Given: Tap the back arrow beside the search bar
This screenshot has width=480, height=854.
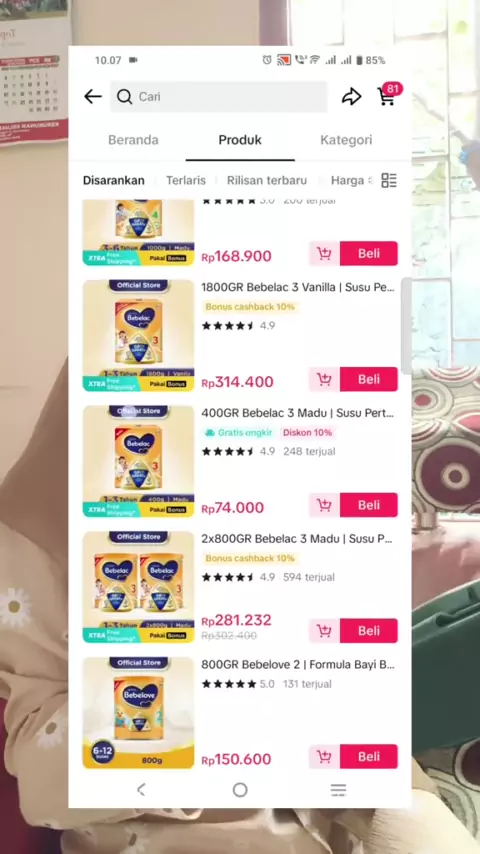Looking at the screenshot, I should [93, 96].
